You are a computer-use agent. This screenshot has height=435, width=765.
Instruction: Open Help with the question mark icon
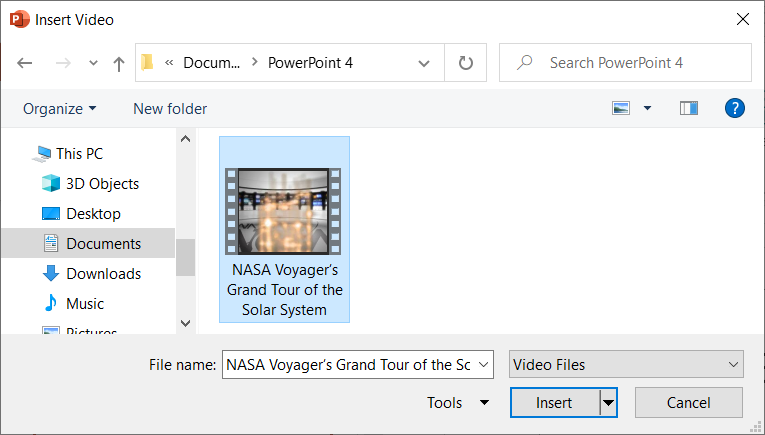[x=735, y=108]
